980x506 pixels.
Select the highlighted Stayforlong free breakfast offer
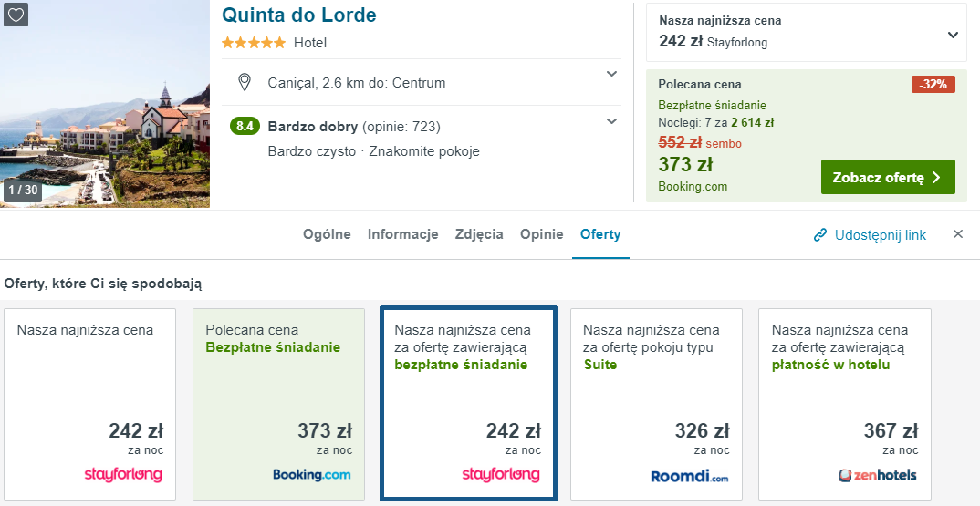[x=467, y=404]
